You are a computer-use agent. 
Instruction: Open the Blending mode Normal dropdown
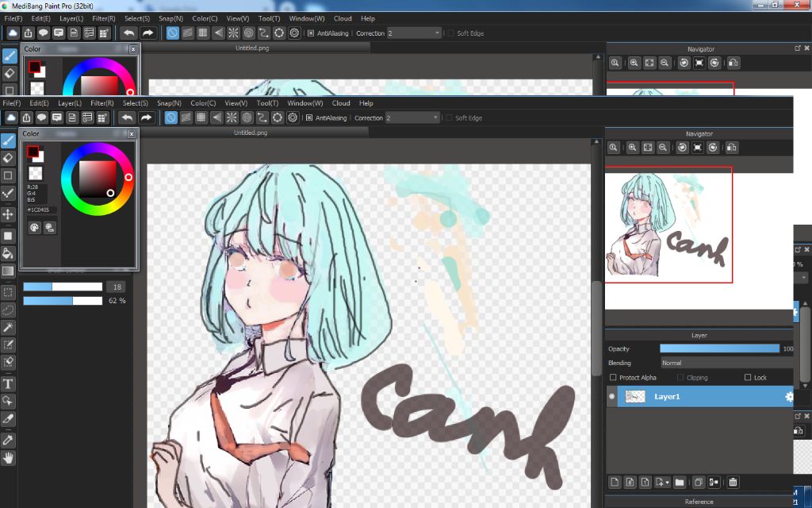(726, 363)
